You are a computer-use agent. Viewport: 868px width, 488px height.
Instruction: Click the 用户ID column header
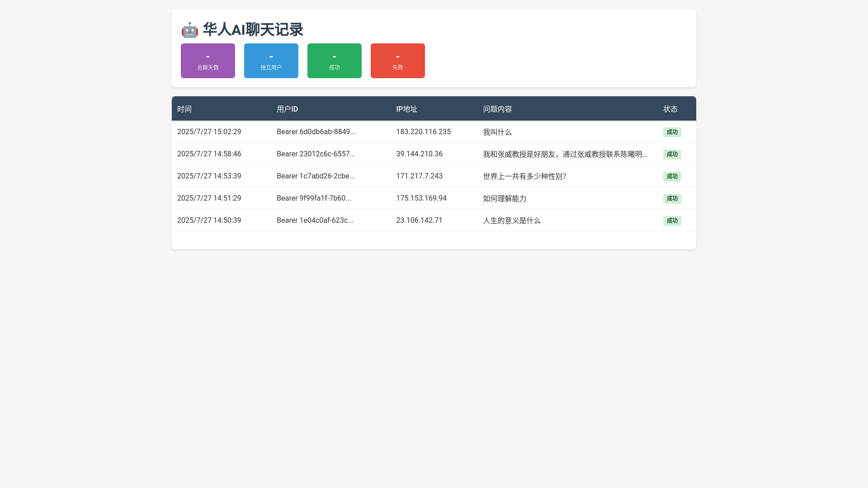point(287,109)
